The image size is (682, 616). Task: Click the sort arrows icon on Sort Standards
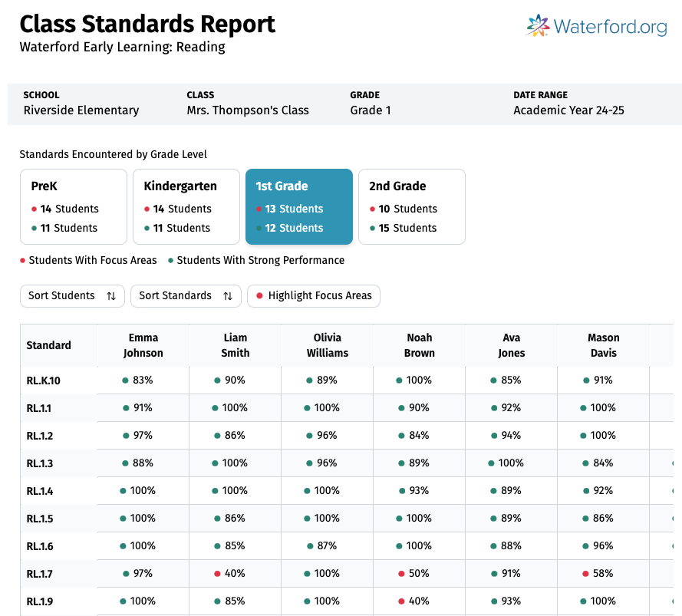click(x=228, y=296)
